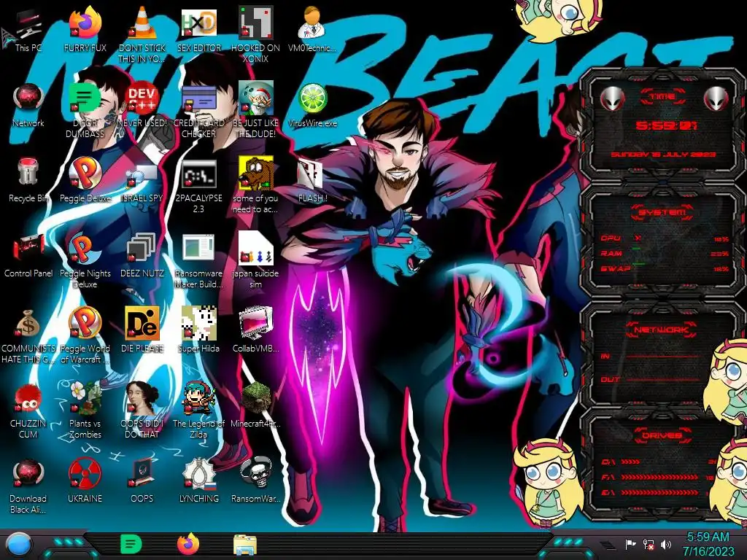Launch Peggle Nights Deluxe shortcut
The image size is (747, 560).
pyautogui.click(x=85, y=261)
